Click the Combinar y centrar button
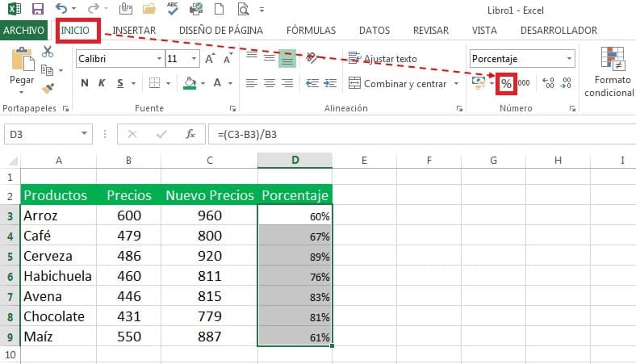Screen dimensions: 636x364 397,83
